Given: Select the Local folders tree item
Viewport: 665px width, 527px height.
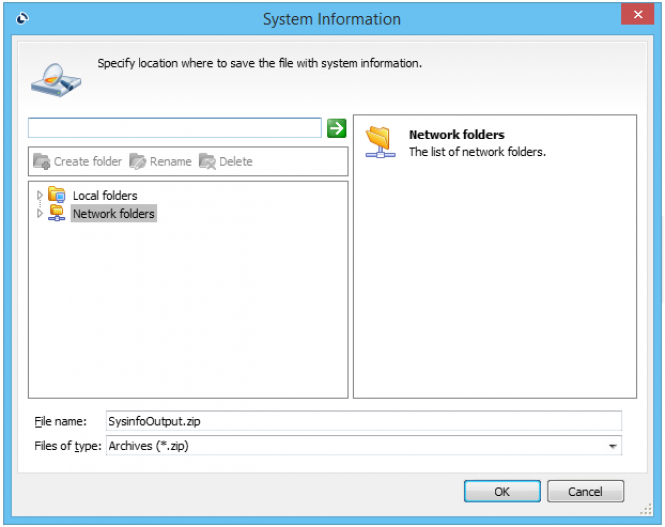Looking at the screenshot, I should (x=105, y=195).
